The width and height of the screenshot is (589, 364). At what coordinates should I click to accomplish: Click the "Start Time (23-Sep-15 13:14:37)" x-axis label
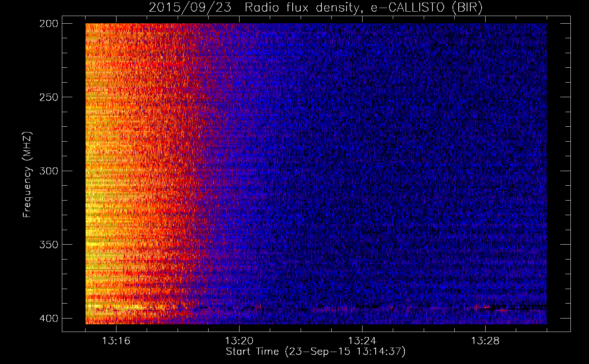[316, 352]
